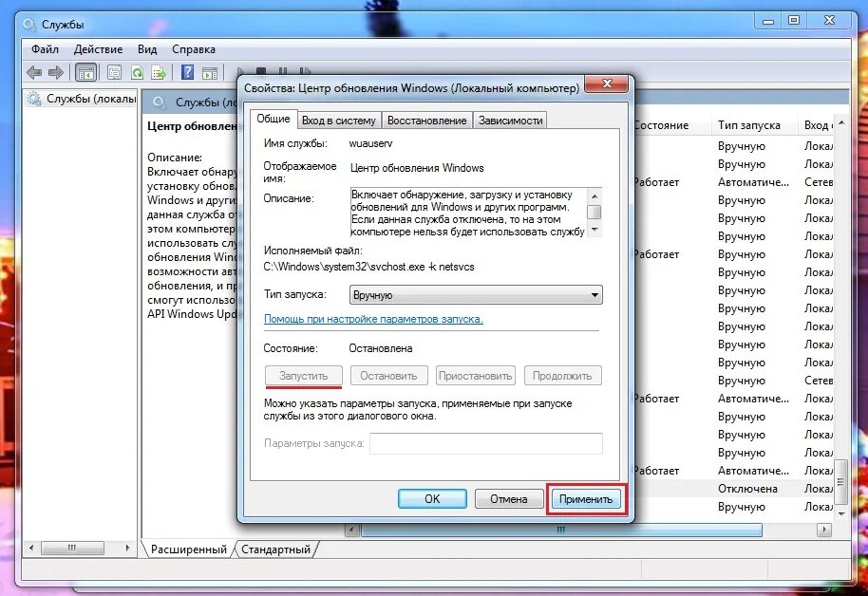Screen dimensions: 868x596
Task: Close the Свойства dialog with X
Action: [607, 84]
